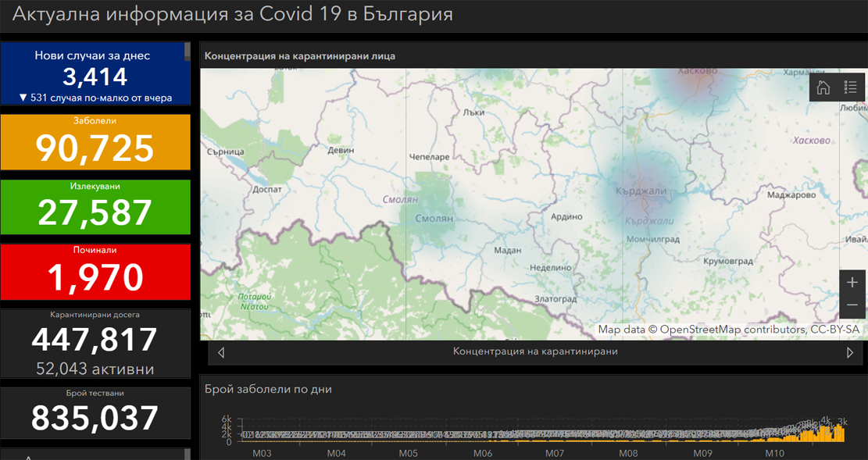The height and width of the screenshot is (460, 868).
Task: Click the Кърджали city label on map
Action: 641,191
